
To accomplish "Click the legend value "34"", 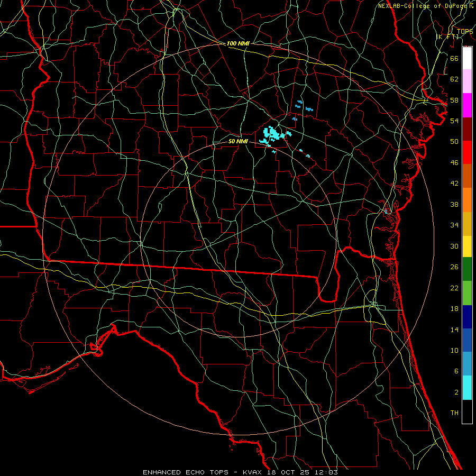I will coord(454,225).
